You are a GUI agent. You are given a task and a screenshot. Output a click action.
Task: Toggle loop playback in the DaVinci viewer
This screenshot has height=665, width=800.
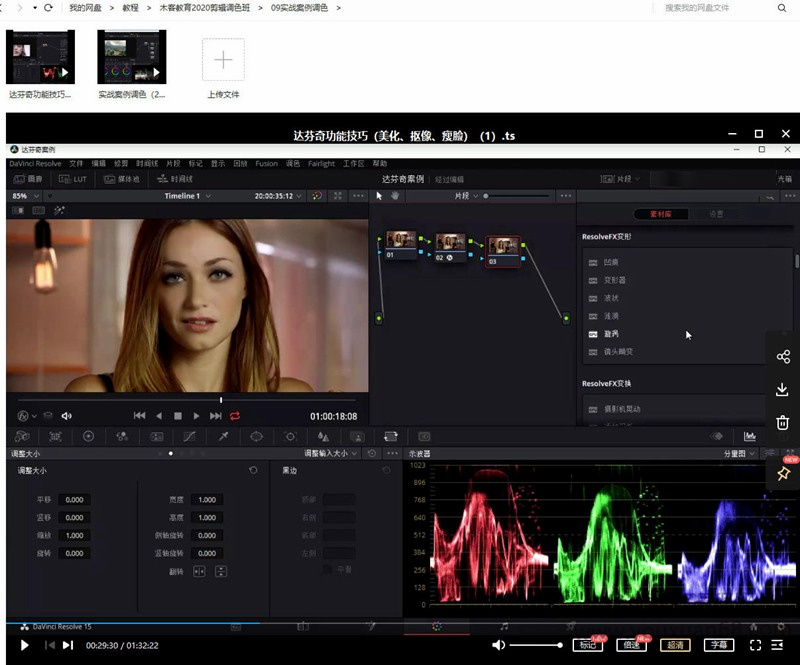point(235,415)
